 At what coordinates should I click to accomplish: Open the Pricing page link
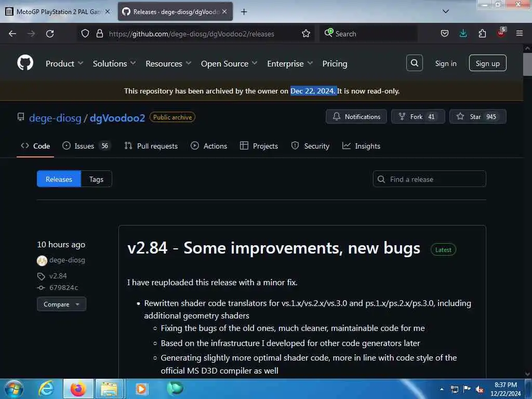point(335,63)
